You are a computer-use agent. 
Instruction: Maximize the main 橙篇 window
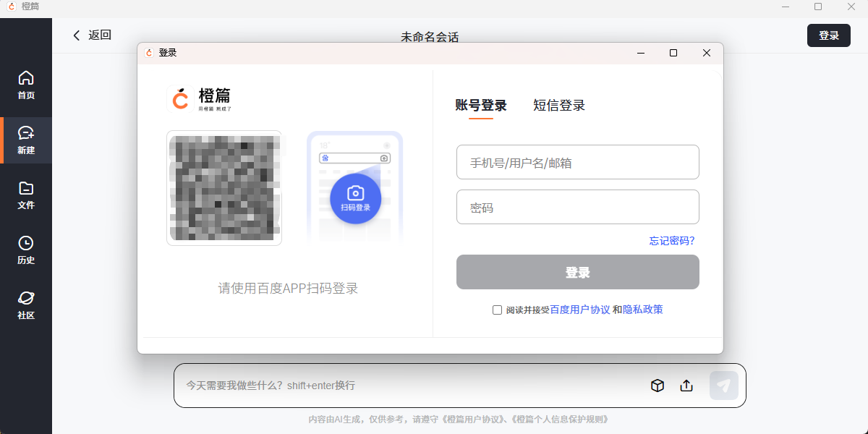[818, 7]
